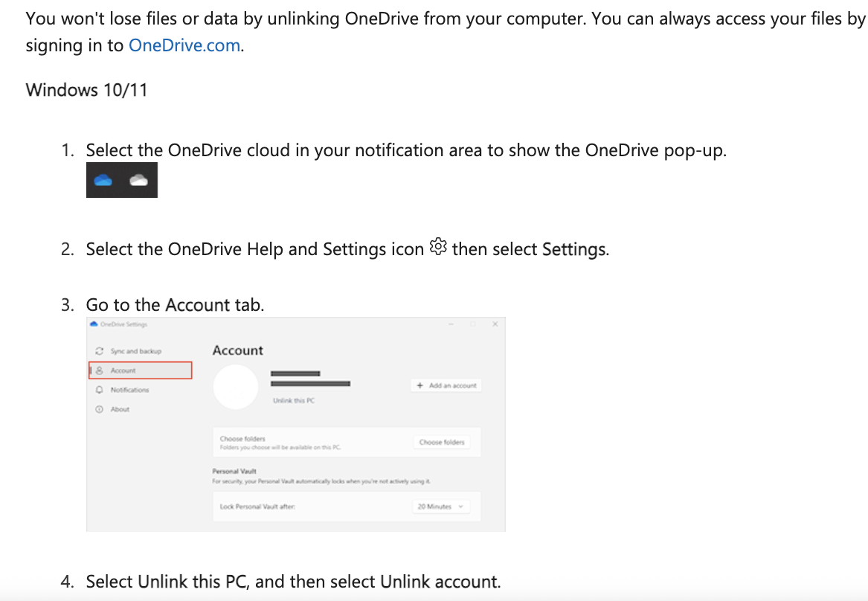
Task: Click the Choose folders button
Action: coord(443,443)
